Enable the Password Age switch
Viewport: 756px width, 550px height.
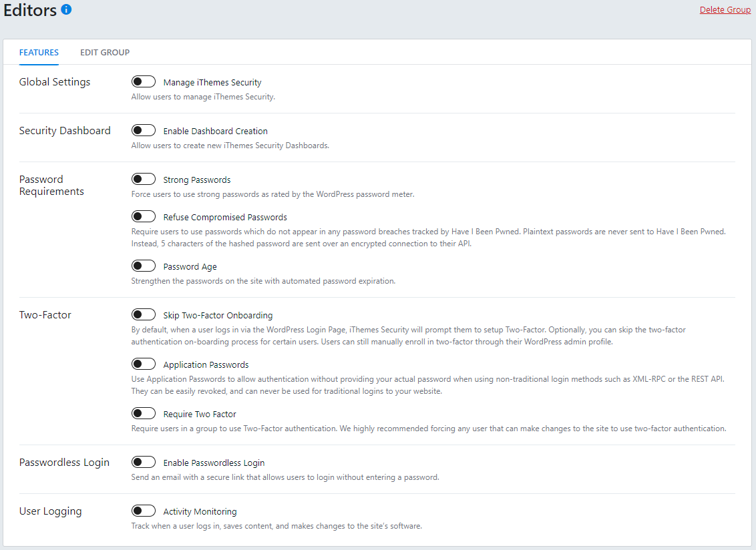pyautogui.click(x=143, y=265)
